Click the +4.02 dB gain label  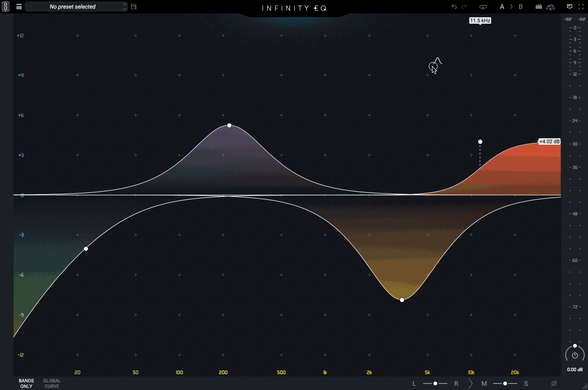(549, 141)
